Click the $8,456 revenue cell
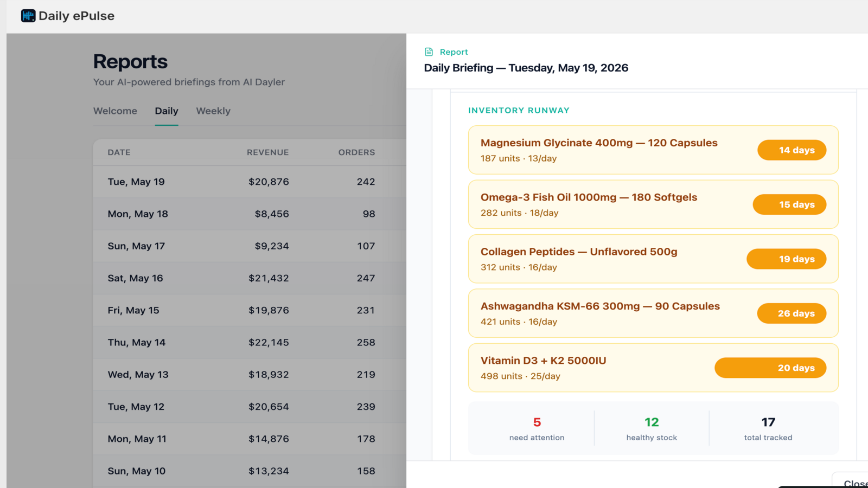The height and width of the screenshot is (488, 868). coord(272,214)
